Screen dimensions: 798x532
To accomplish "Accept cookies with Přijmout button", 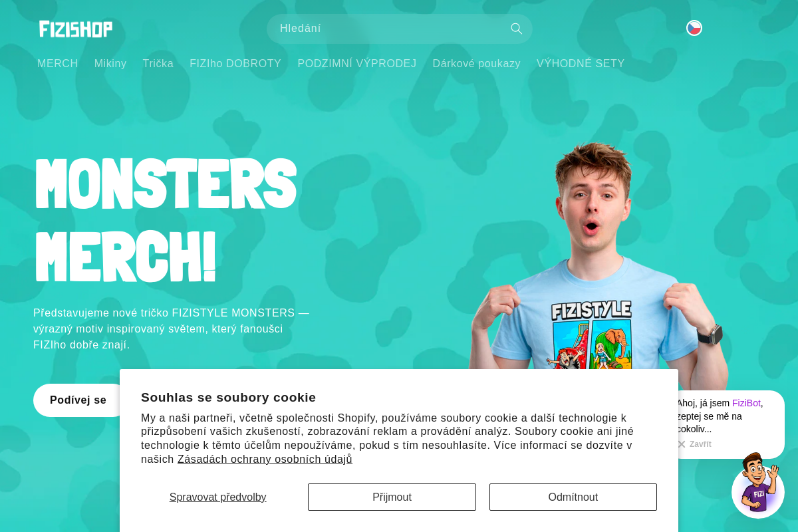I will click(392, 497).
